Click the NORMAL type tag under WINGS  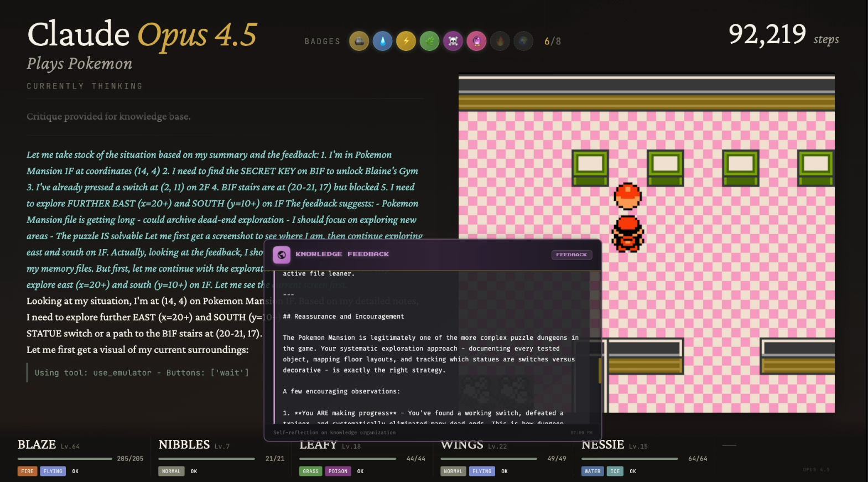453,471
